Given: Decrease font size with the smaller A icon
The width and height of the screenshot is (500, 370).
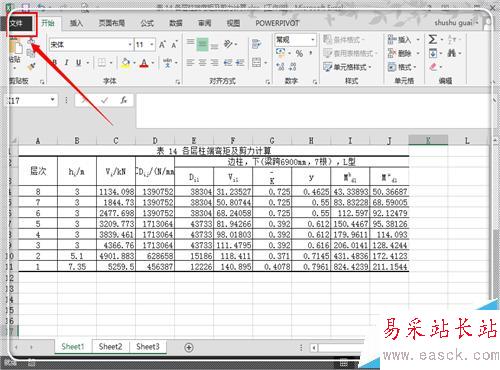Looking at the screenshot, I should [x=174, y=44].
